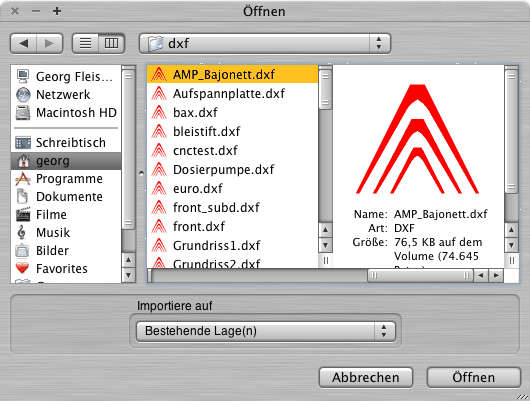
Task: Select file Aufspannplatte.dxf
Action: 233,93
